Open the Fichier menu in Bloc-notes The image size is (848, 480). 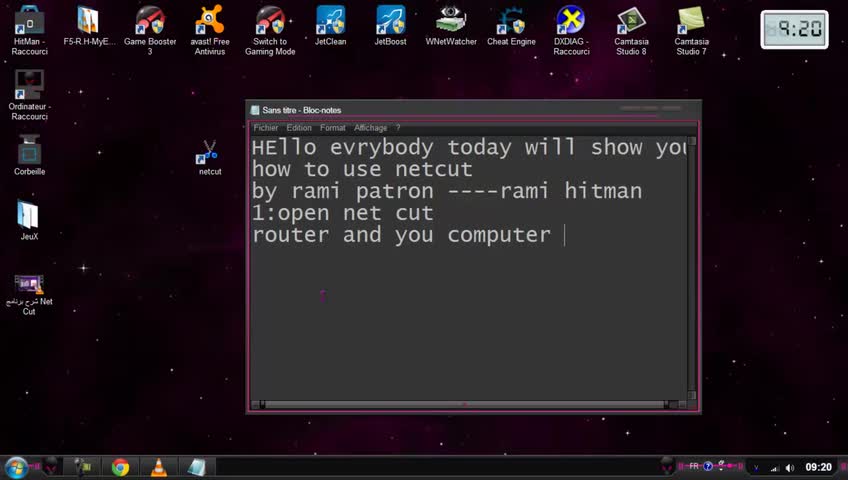[266, 128]
